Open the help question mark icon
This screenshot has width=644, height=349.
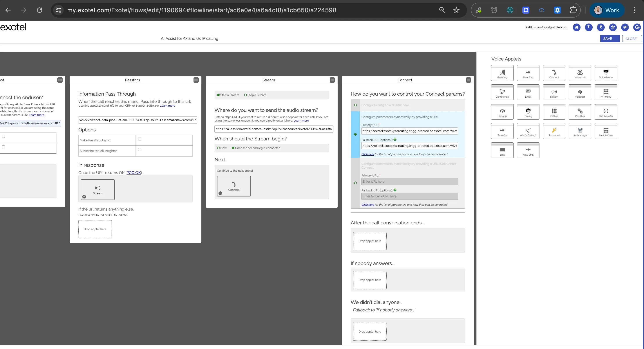pos(588,27)
